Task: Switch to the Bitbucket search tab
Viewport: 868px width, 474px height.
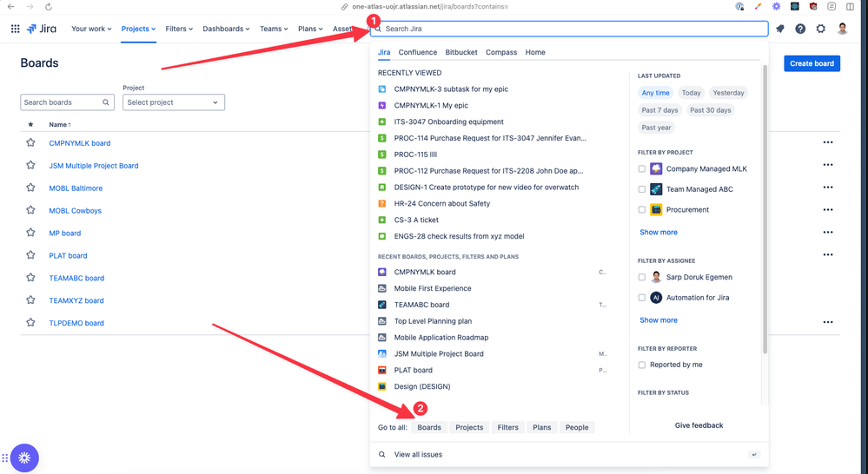Action: (x=461, y=52)
